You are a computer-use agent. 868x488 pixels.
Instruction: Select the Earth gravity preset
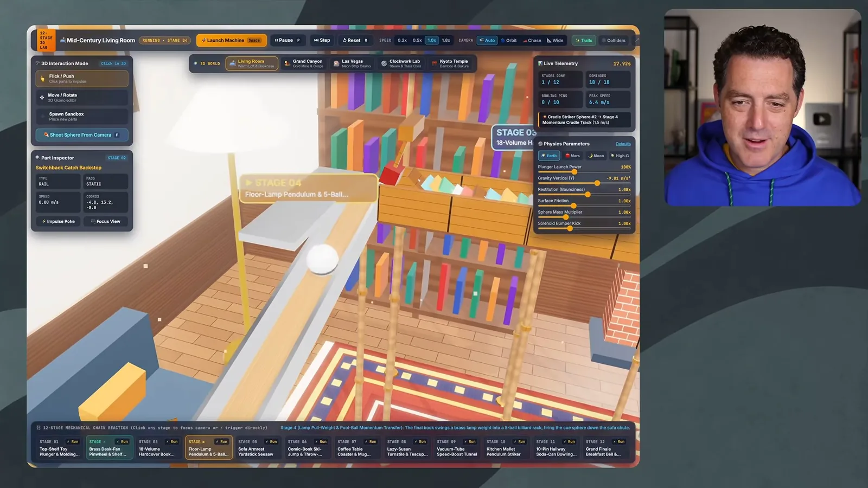click(x=548, y=156)
